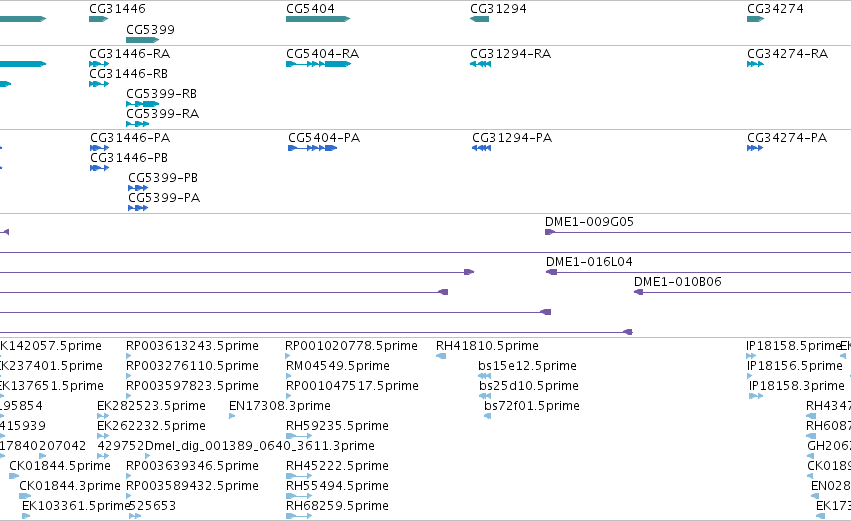This screenshot has height=521, width=851.
Task: Select EST EK103361.5prime
Action: (x=77, y=507)
